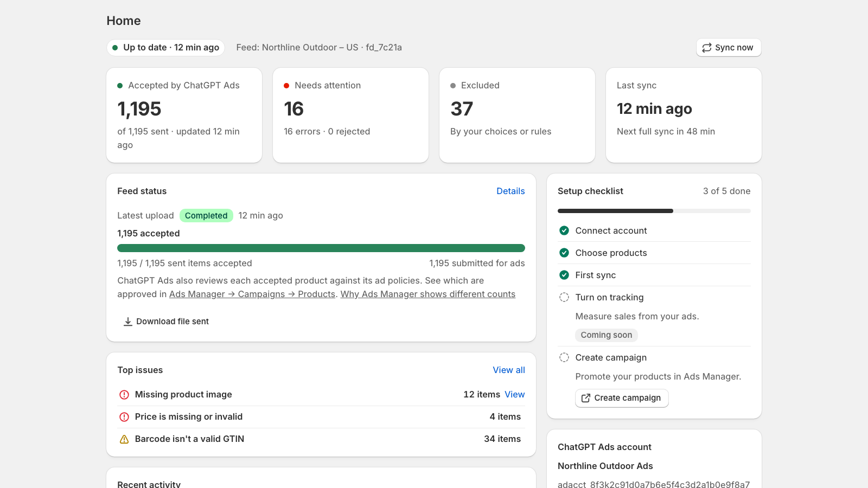Click the 34 items count

(502, 439)
